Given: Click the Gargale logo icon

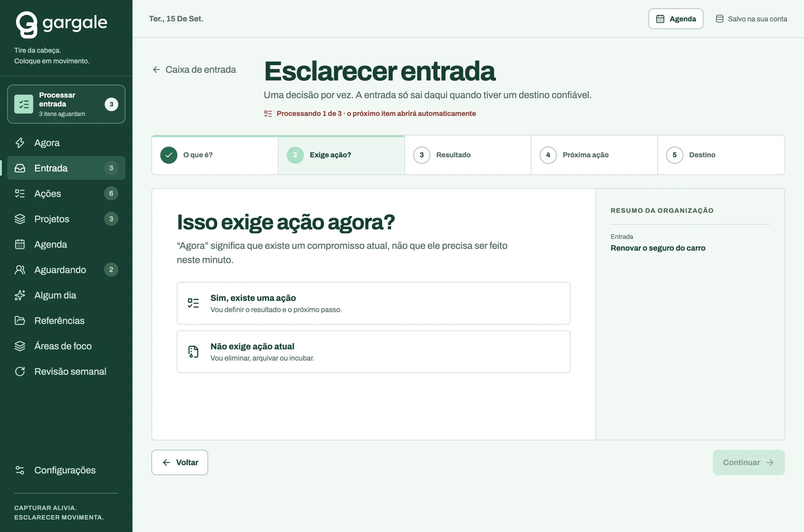Looking at the screenshot, I should point(26,25).
